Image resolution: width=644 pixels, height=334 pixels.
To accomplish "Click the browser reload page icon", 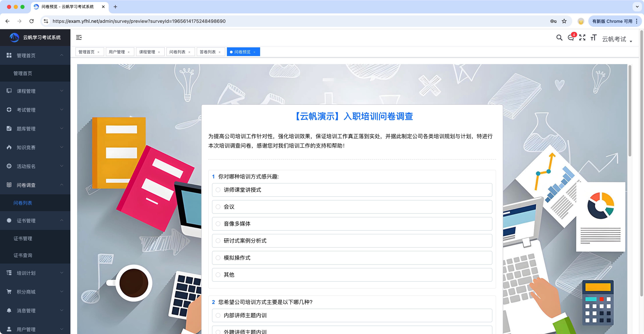I will click(x=32, y=21).
